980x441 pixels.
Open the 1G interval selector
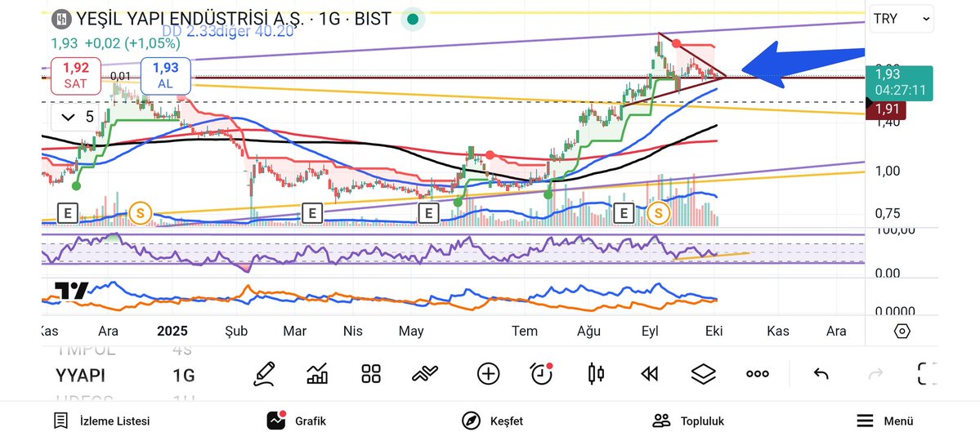[184, 376]
